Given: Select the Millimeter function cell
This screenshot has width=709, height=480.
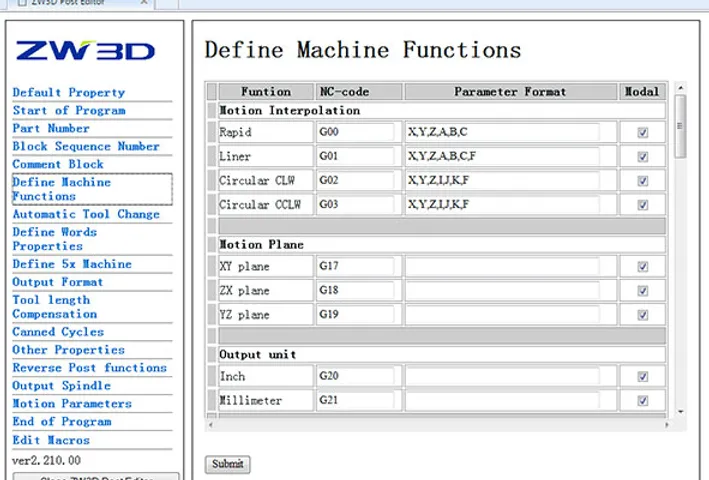Looking at the screenshot, I should click(x=266, y=400).
